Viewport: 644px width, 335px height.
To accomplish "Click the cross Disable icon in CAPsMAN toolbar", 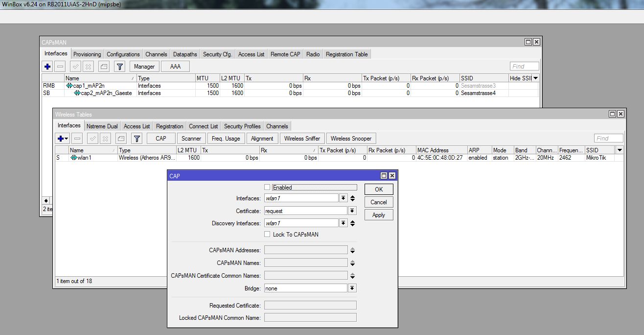I will 88,67.
